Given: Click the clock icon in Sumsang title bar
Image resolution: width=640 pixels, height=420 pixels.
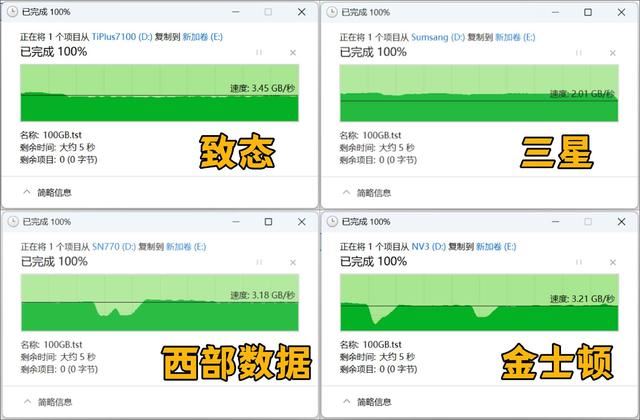Looking at the screenshot, I should click(x=332, y=12).
